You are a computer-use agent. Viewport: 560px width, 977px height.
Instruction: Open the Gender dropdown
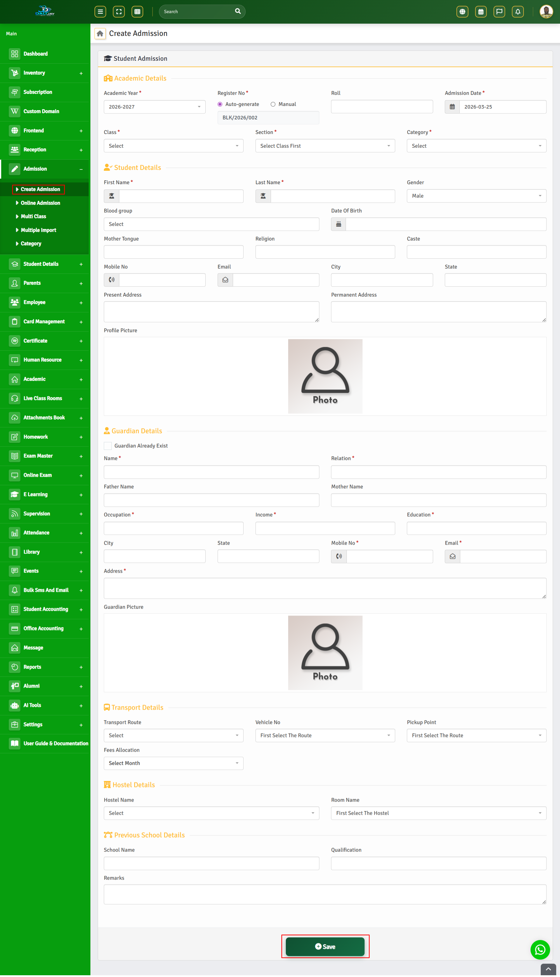tap(476, 196)
